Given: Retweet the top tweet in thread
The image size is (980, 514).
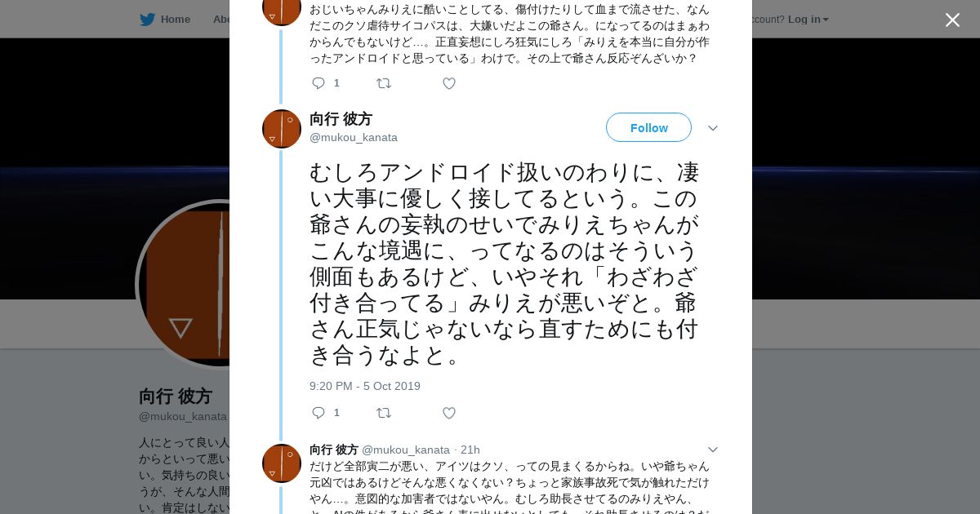Looking at the screenshot, I should coord(384,83).
